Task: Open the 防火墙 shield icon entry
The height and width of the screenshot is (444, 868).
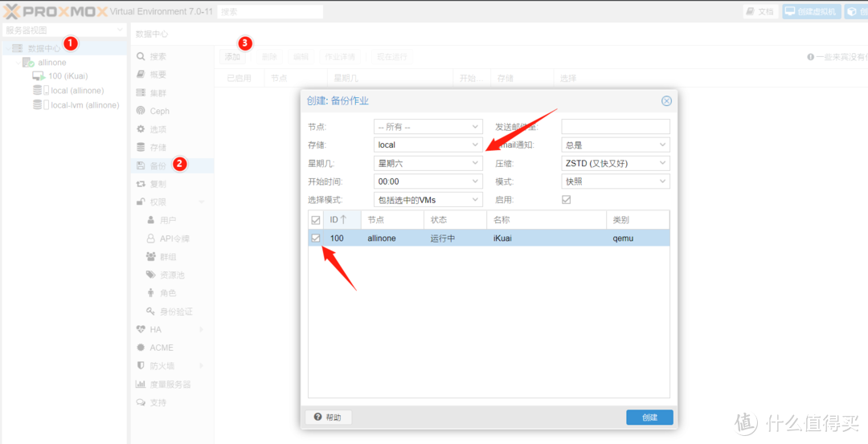Action: (x=141, y=366)
